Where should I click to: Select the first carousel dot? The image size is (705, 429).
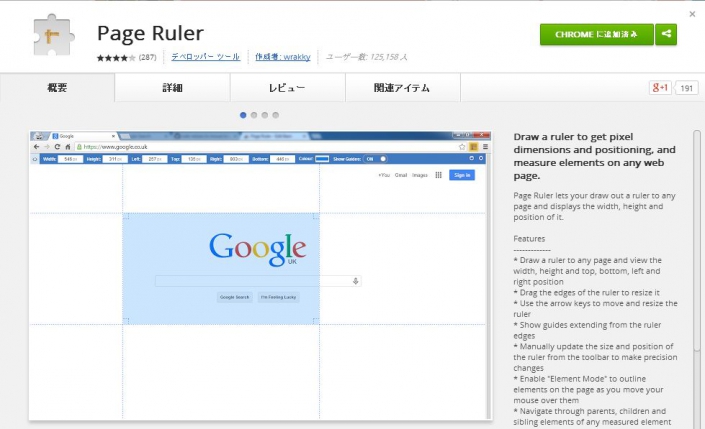(x=243, y=115)
